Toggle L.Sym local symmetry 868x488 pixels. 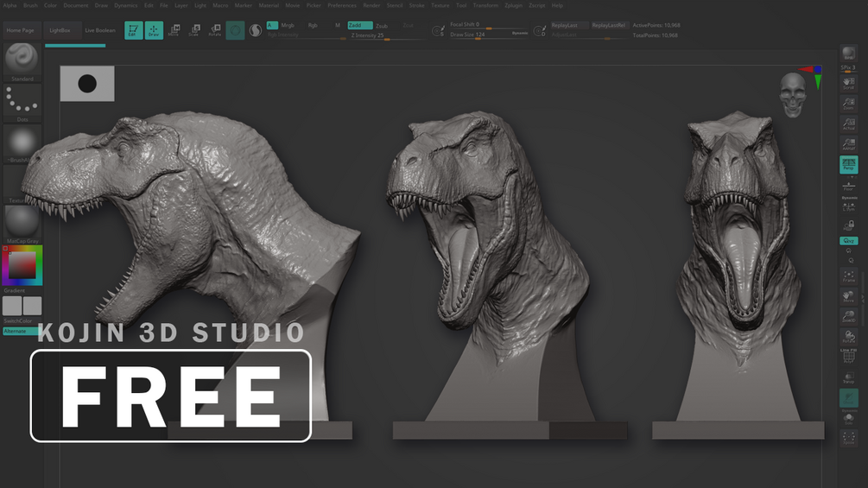point(848,206)
